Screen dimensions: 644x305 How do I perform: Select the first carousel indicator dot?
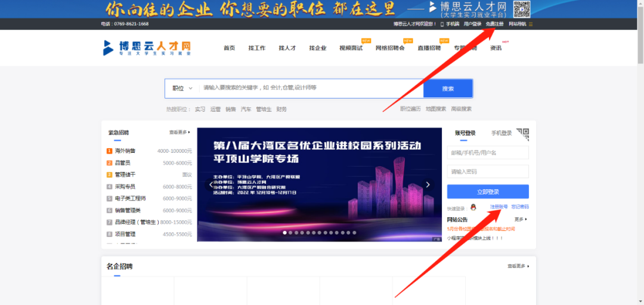point(284,233)
